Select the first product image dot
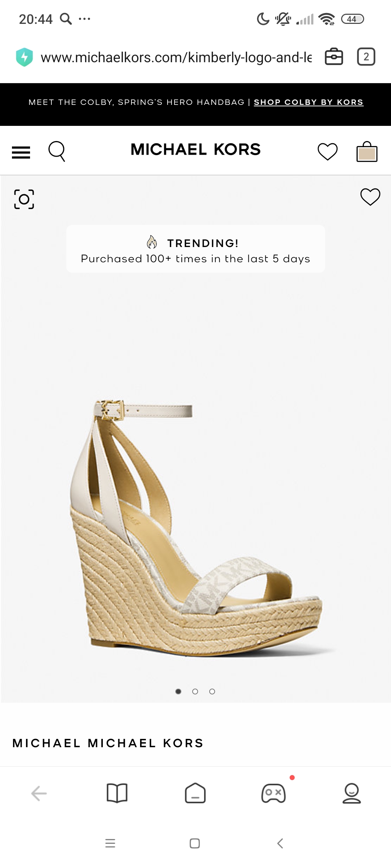Screen dimensions: 391x868 point(178,692)
